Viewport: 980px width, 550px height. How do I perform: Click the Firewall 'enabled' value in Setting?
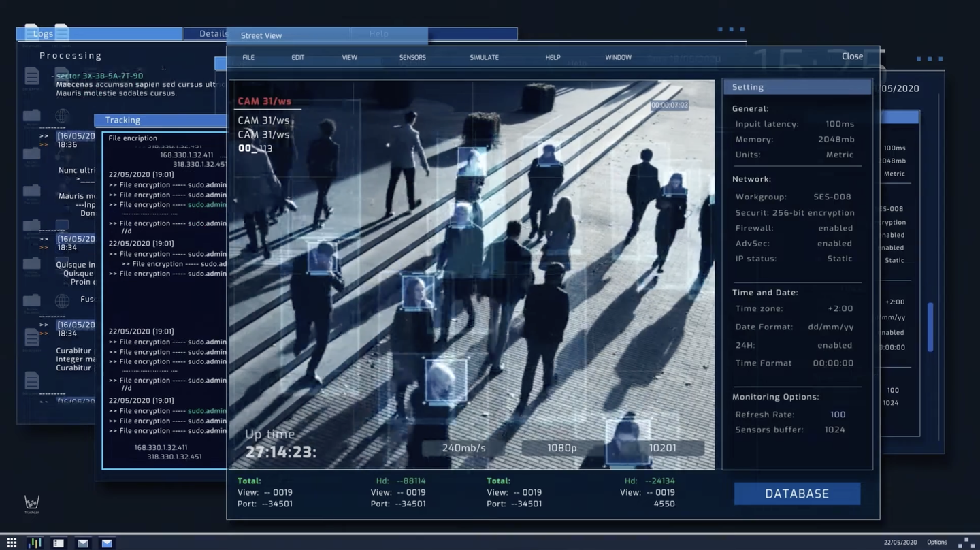(x=835, y=228)
